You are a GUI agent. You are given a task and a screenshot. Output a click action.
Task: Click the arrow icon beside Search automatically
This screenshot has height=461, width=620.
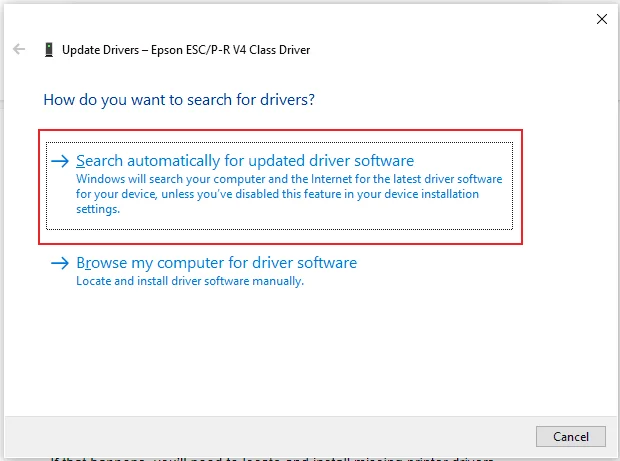tap(60, 161)
